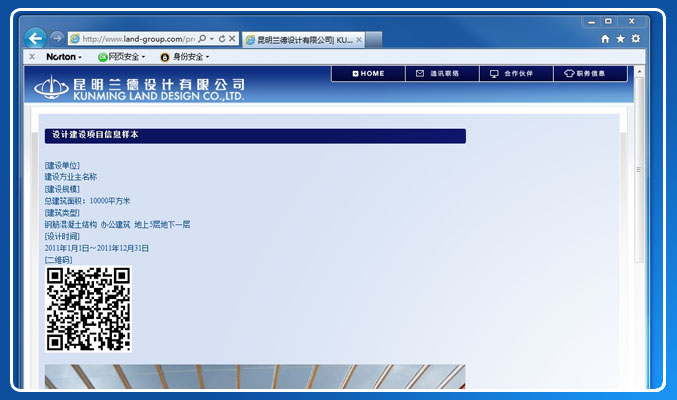Click the 2011年1月1日～2011年12月31日 date text
The width and height of the screenshot is (677, 400).
tap(97, 248)
